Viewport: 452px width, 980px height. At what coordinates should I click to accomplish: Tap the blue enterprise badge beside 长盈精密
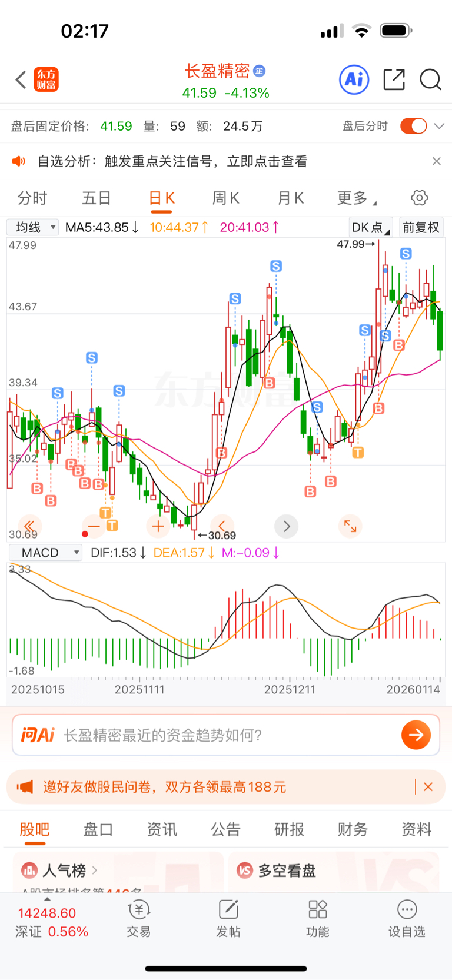pos(259,71)
